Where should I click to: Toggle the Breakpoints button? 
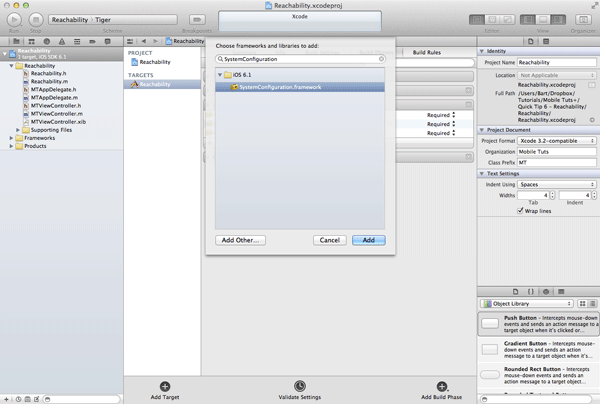coord(197,20)
